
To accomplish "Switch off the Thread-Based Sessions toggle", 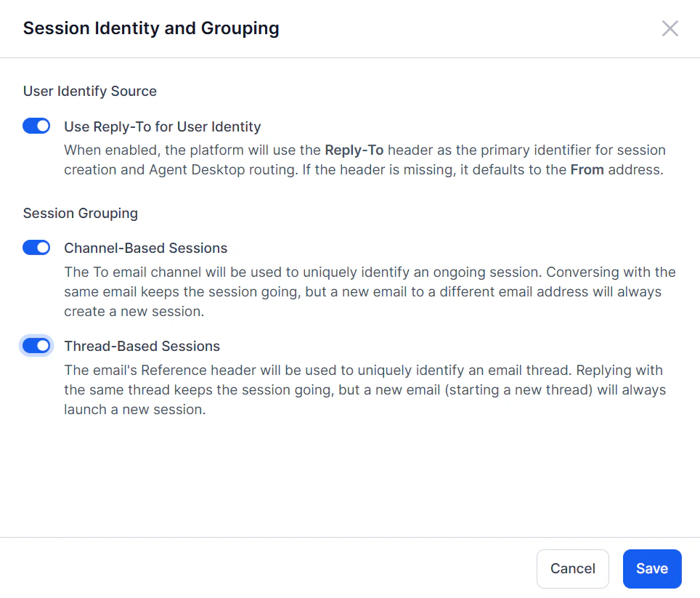I will (x=36, y=346).
